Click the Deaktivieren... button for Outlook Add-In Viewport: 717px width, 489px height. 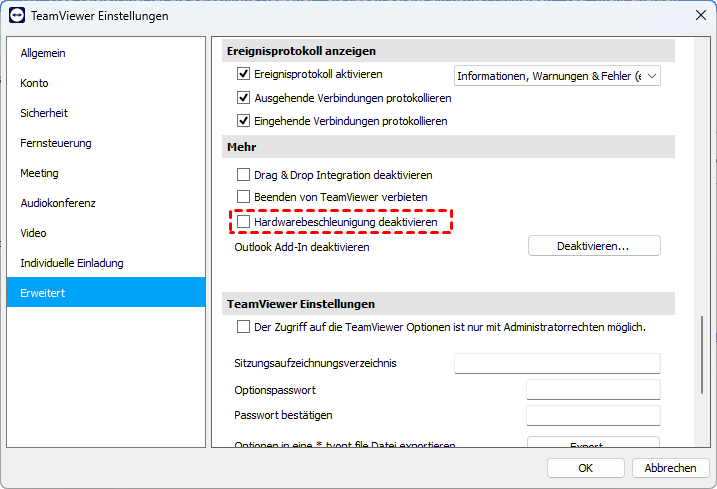[x=594, y=246]
